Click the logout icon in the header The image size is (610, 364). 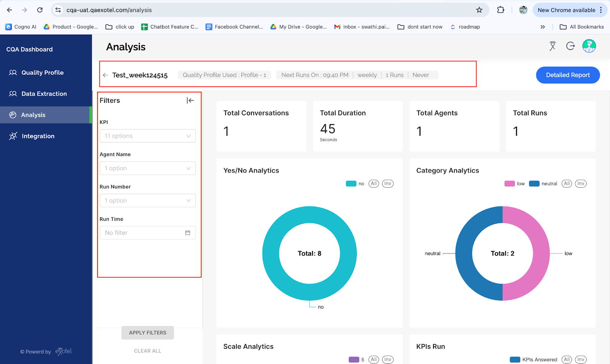[570, 46]
